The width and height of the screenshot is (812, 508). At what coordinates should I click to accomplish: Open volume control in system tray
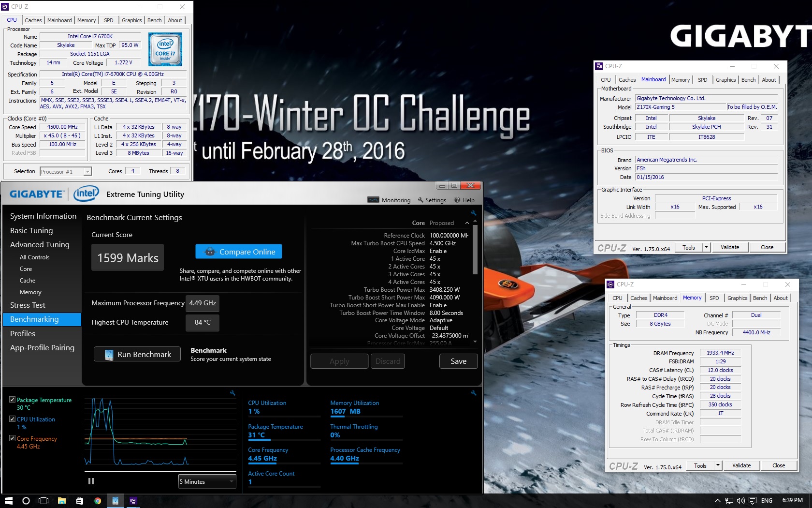[741, 501]
